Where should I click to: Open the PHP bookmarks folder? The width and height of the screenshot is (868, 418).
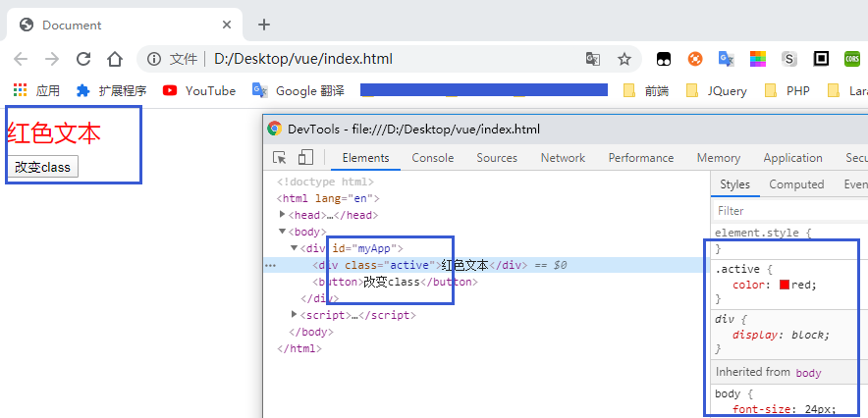click(x=787, y=90)
